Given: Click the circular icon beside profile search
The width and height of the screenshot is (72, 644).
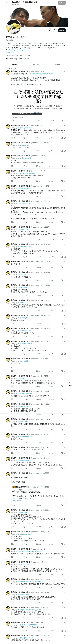Looking at the screenshot, I should pos(50,30).
